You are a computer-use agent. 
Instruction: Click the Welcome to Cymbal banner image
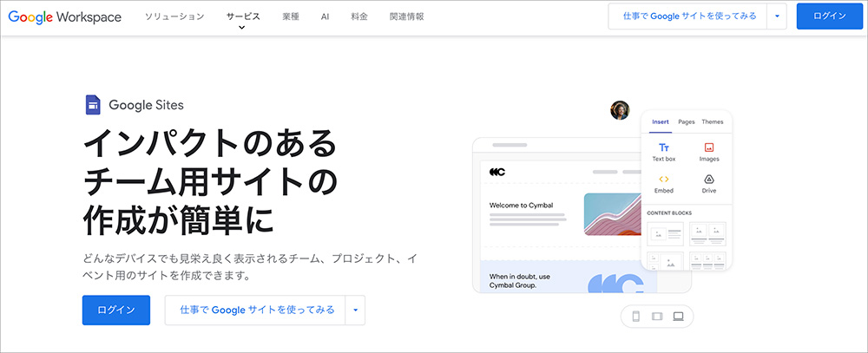[612, 214]
